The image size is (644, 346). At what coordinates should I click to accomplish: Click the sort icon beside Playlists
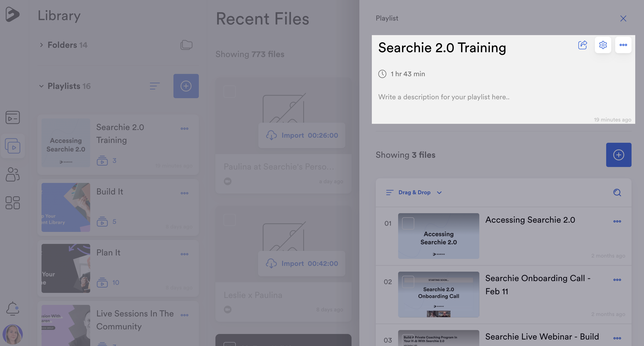(x=155, y=86)
